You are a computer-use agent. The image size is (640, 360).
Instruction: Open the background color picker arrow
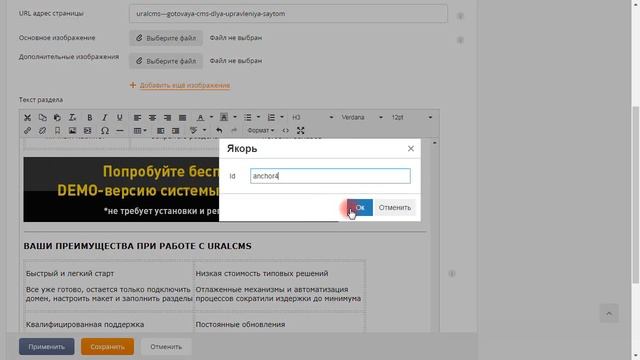click(x=235, y=118)
